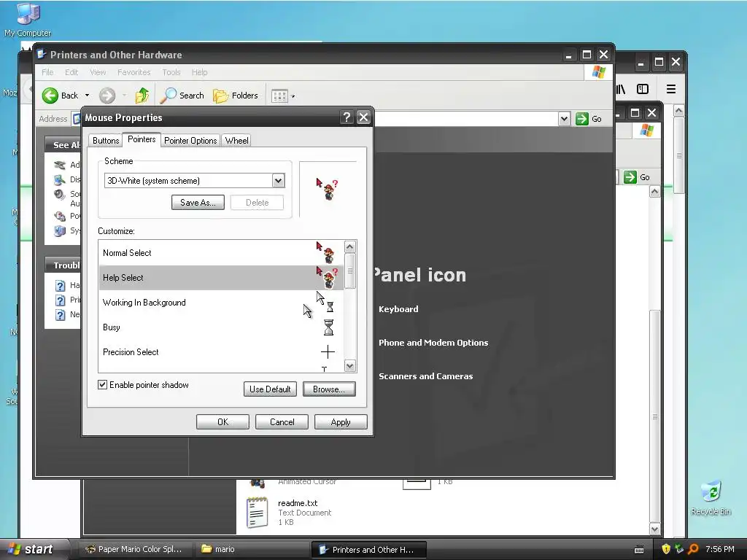The height and width of the screenshot is (560, 747).
Task: Click the pointer list scrollbar thumb
Action: pos(349,271)
